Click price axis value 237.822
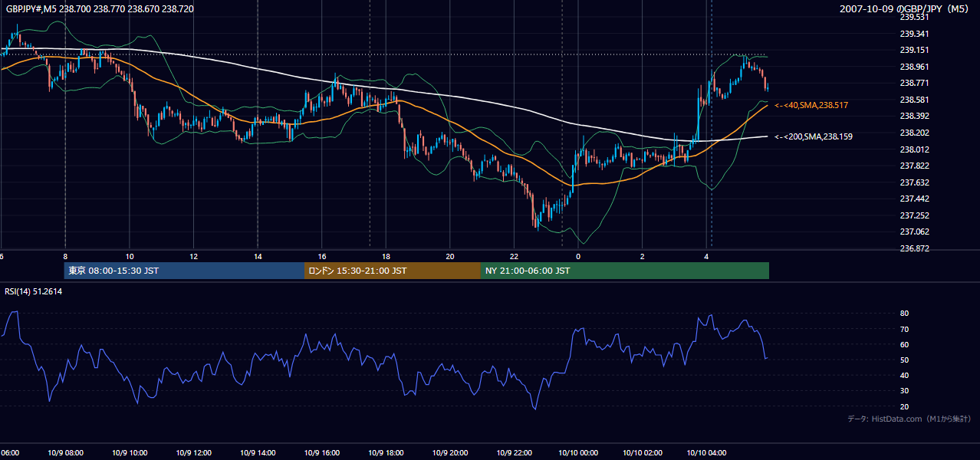Viewport: 980px width, 460px height. click(x=914, y=166)
